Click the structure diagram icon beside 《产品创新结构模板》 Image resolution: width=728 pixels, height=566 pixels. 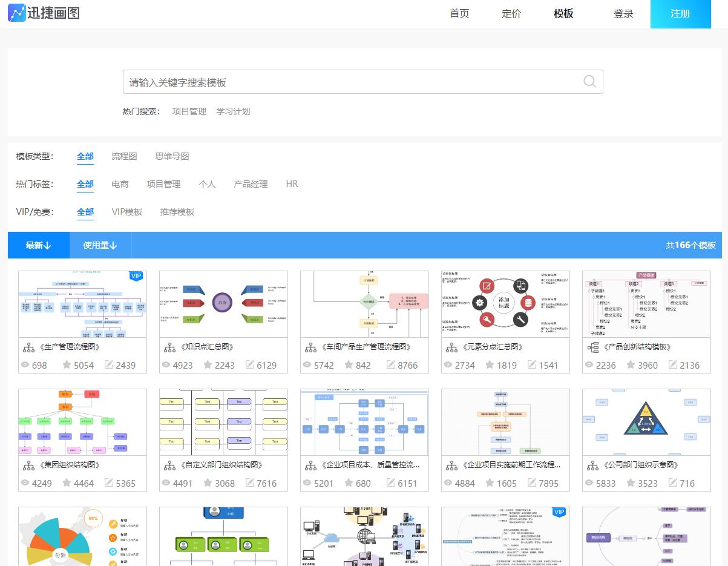click(592, 347)
